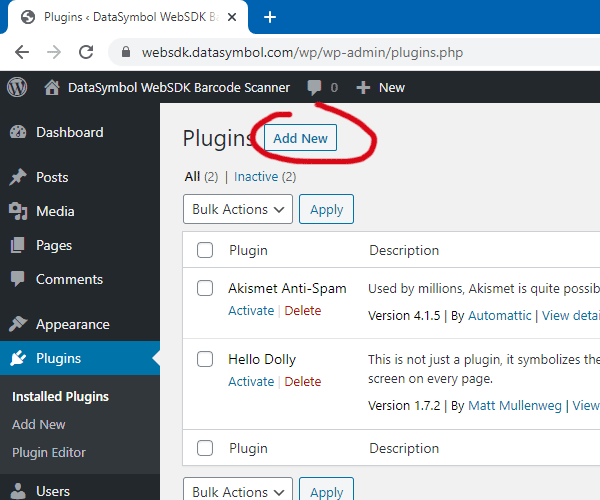View site info via padlock icon
Viewport: 600px width, 500px height.
coord(126,52)
